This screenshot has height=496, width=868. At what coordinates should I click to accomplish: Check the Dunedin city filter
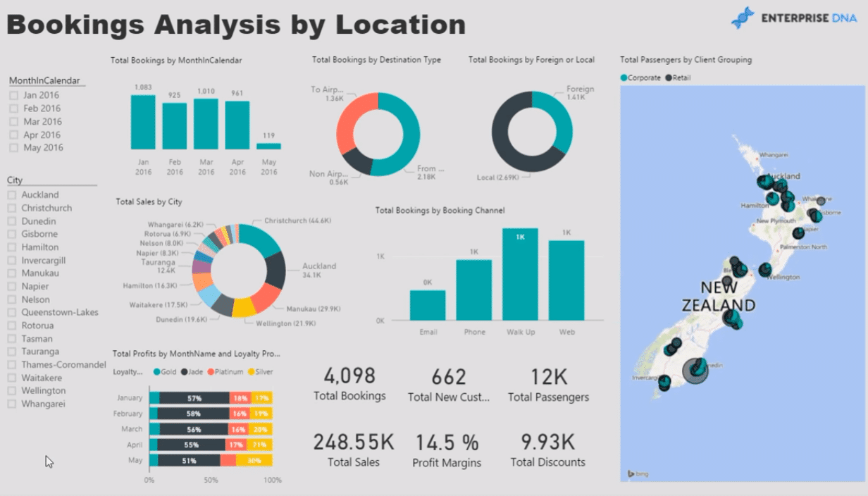[12, 221]
